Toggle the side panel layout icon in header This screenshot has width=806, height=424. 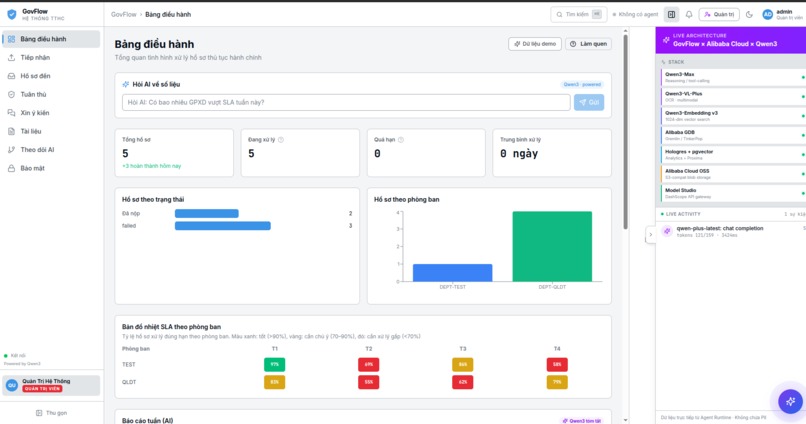point(671,14)
